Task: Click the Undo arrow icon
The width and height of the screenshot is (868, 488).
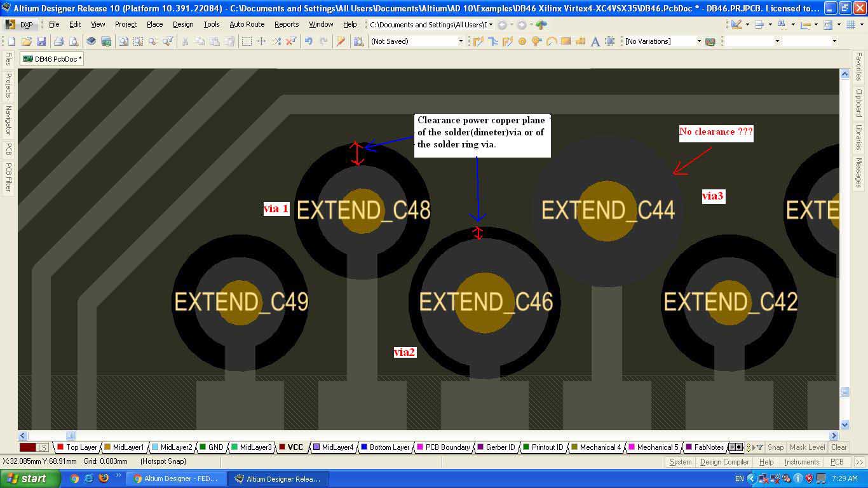Action: tap(308, 41)
